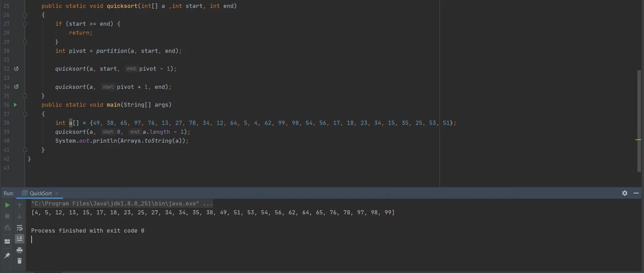Image resolution: width=644 pixels, height=273 pixels.
Task: Click 'Process finished with exit code 0' text
Action: (88, 231)
